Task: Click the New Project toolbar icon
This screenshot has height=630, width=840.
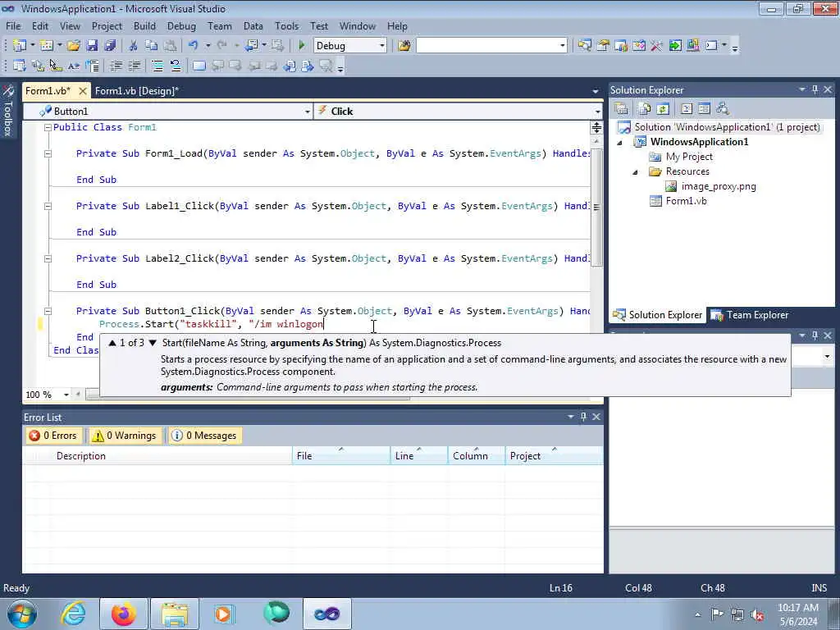Action: 20,46
